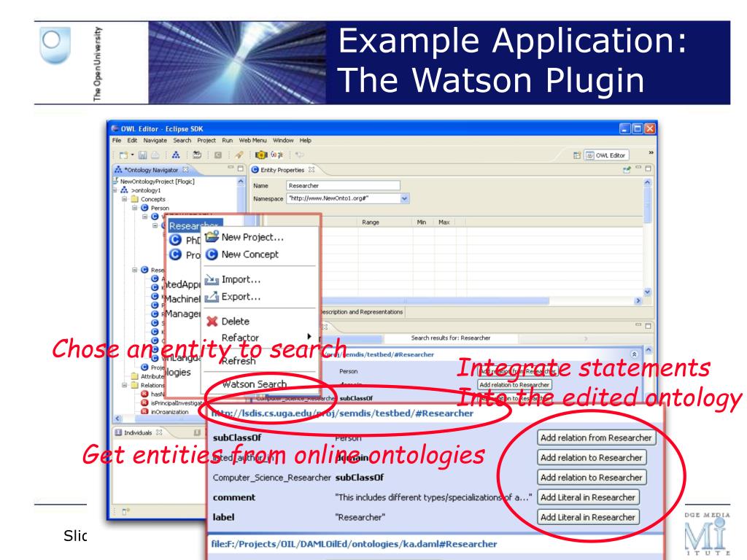
Task: Show more perspectives with the » chevron
Action: (651, 152)
